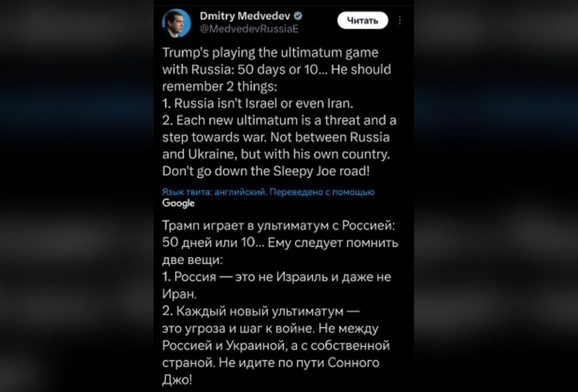Click the Google logo under translation note
578x392 pixels.
tap(178, 203)
